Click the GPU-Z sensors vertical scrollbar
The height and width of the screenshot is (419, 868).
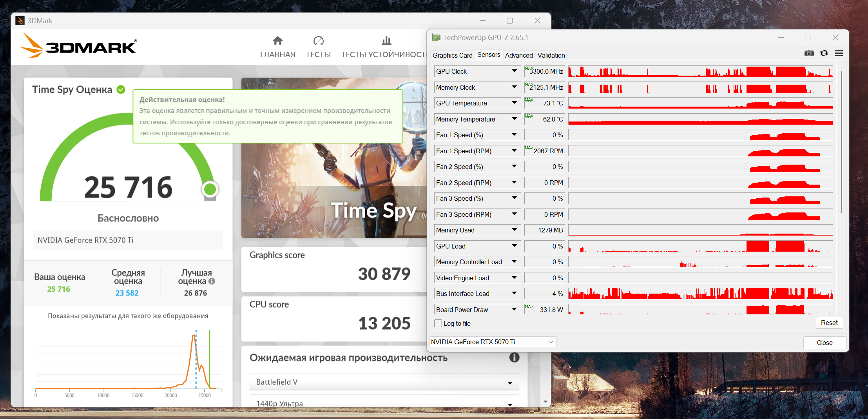coord(841,141)
